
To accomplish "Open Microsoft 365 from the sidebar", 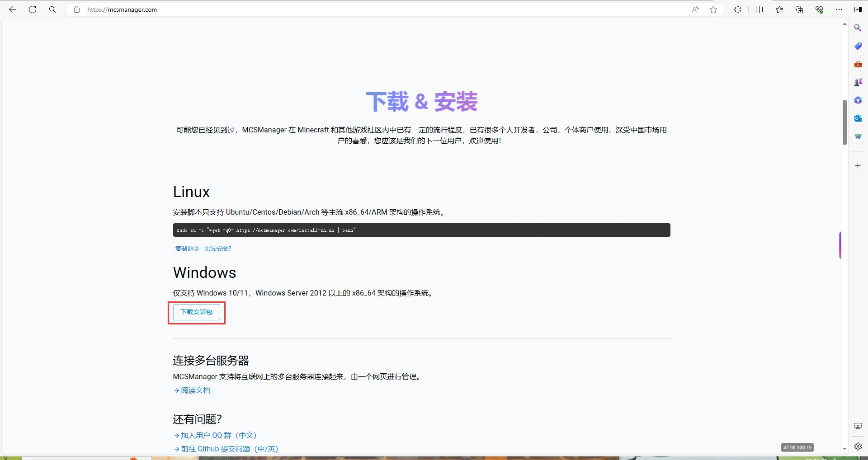I will pyautogui.click(x=858, y=100).
